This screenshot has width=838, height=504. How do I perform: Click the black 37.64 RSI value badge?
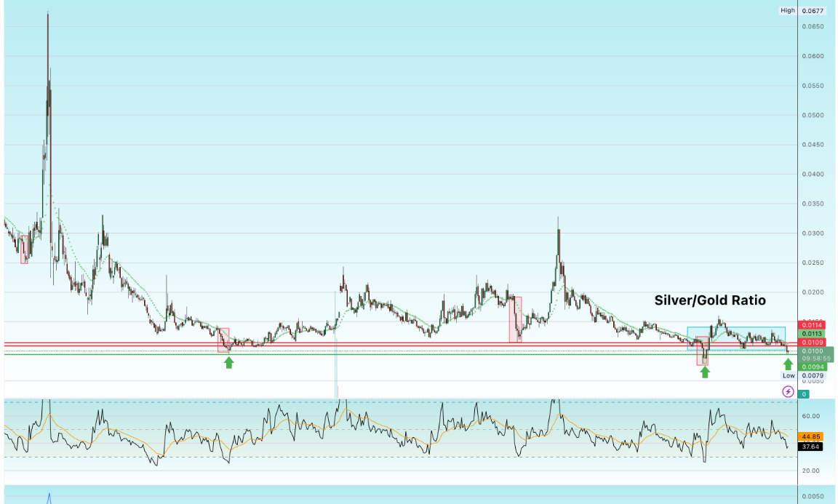[810, 448]
